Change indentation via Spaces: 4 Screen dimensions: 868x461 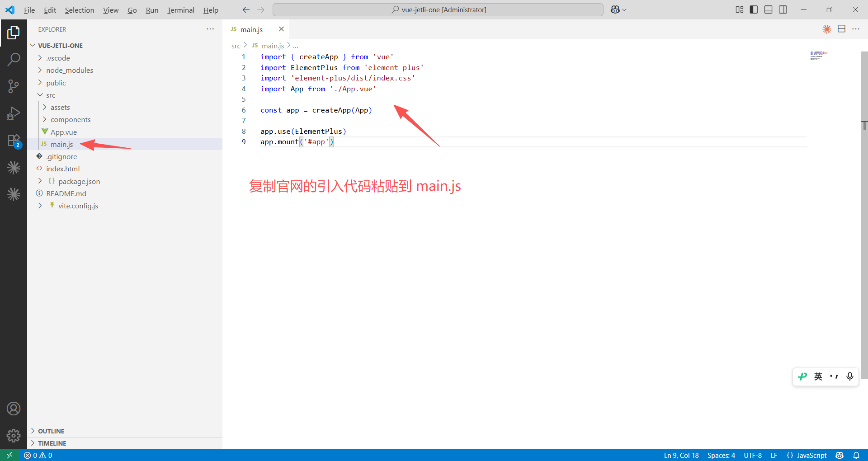coord(721,455)
